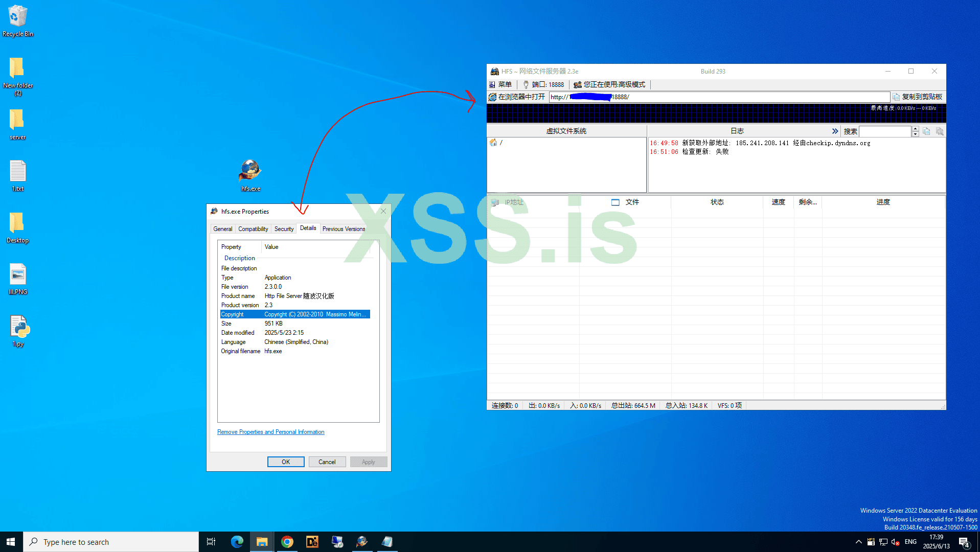Click Remove Properties and Personal Information link
This screenshot has height=552, width=980.
coord(271,432)
